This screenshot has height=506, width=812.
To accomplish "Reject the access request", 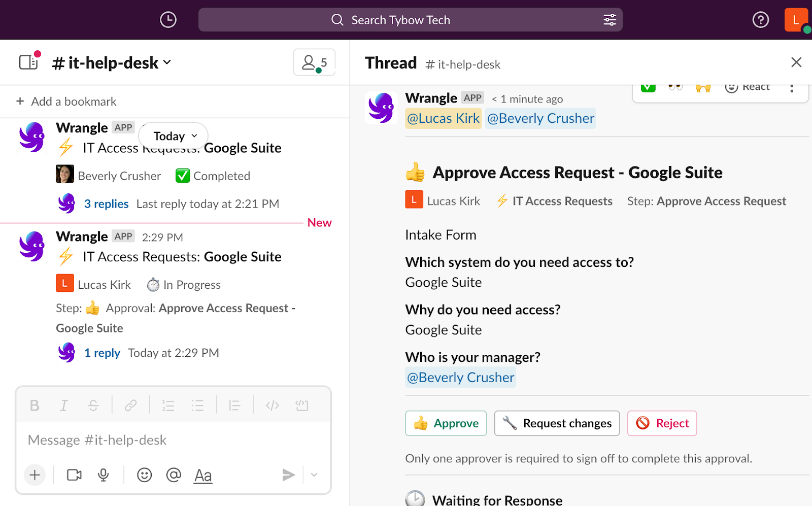I will click(x=662, y=423).
